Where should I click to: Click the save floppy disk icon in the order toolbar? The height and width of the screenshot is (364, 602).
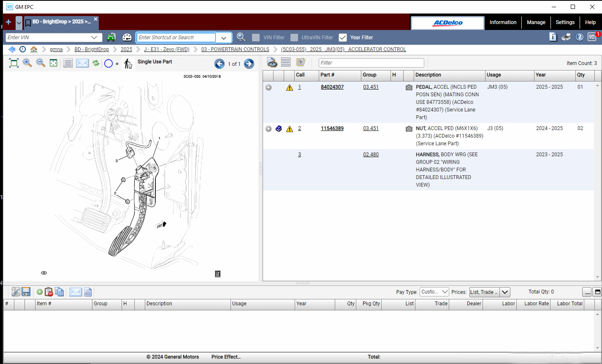[26, 292]
